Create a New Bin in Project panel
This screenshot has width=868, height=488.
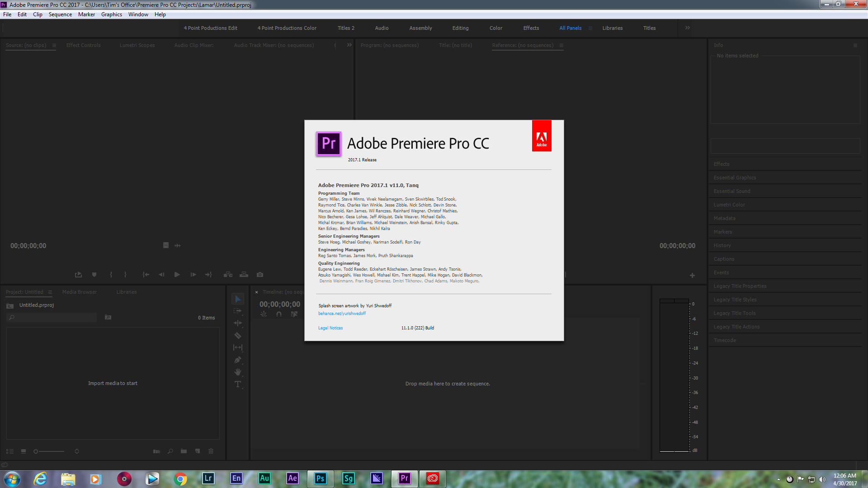click(184, 451)
